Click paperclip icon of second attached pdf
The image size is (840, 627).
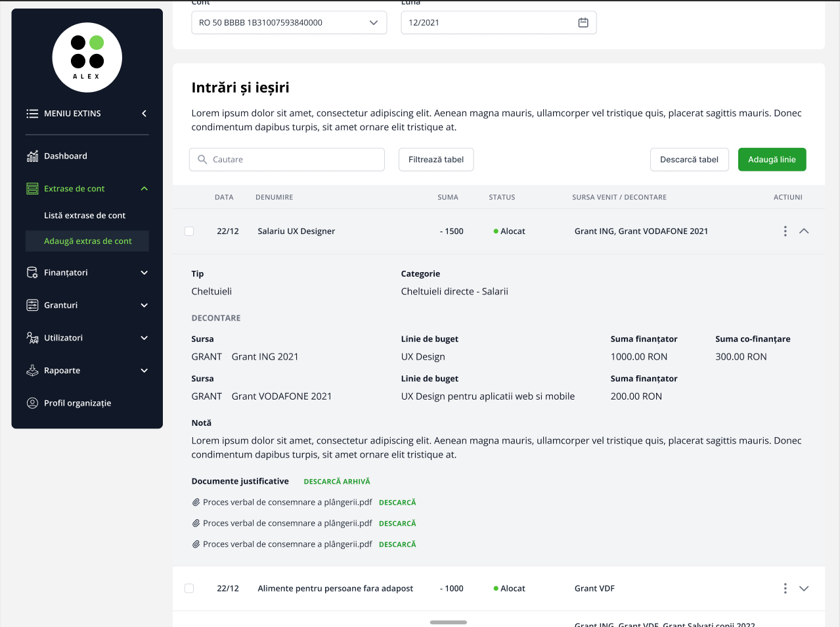point(196,523)
